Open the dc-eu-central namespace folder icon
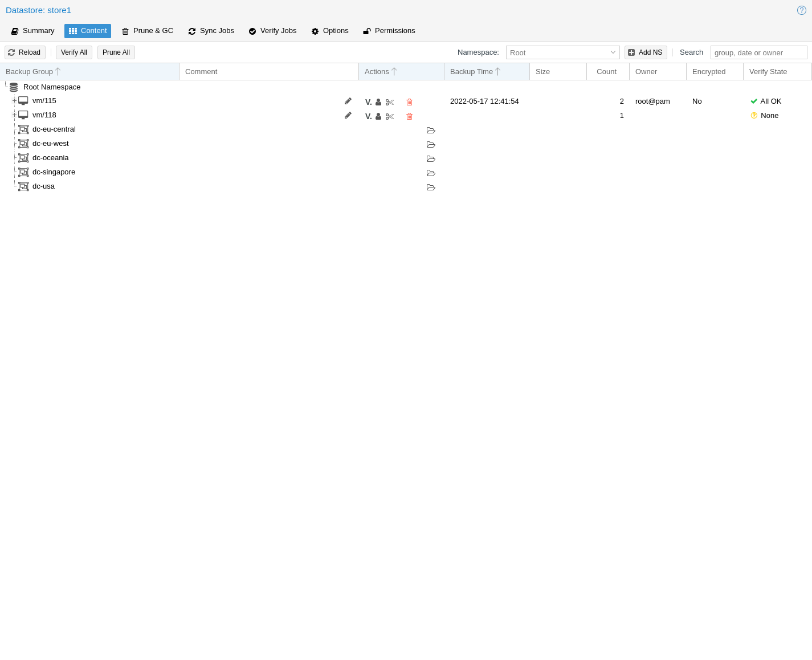 click(x=431, y=131)
